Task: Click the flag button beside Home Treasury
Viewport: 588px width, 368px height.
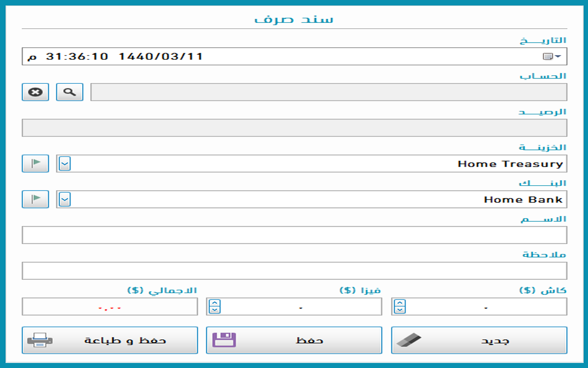Action: pyautogui.click(x=35, y=164)
